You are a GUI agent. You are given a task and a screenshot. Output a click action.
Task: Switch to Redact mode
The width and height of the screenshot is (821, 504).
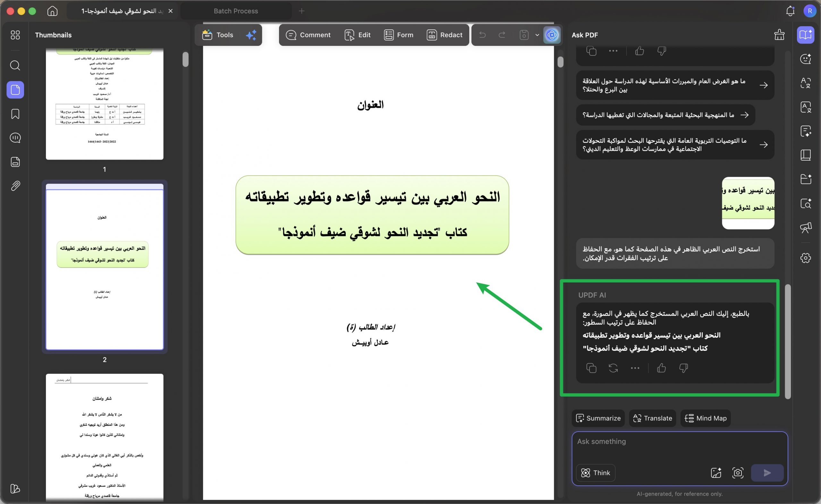point(444,35)
